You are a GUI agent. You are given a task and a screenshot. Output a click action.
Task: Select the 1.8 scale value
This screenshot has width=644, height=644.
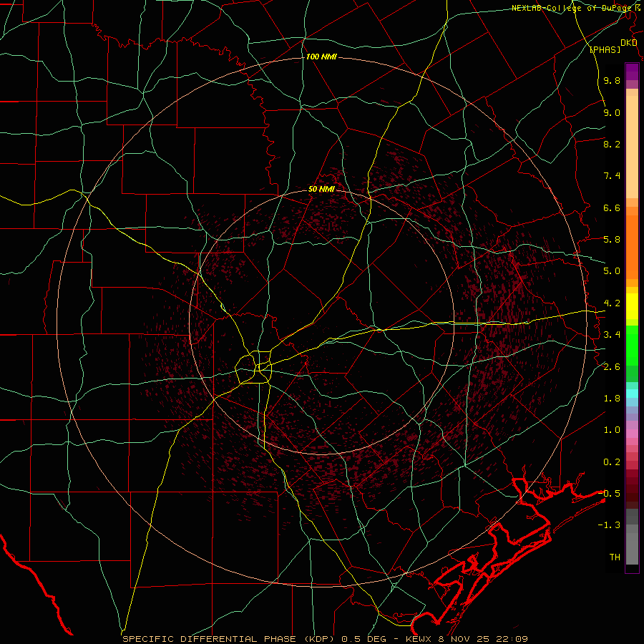coord(612,399)
